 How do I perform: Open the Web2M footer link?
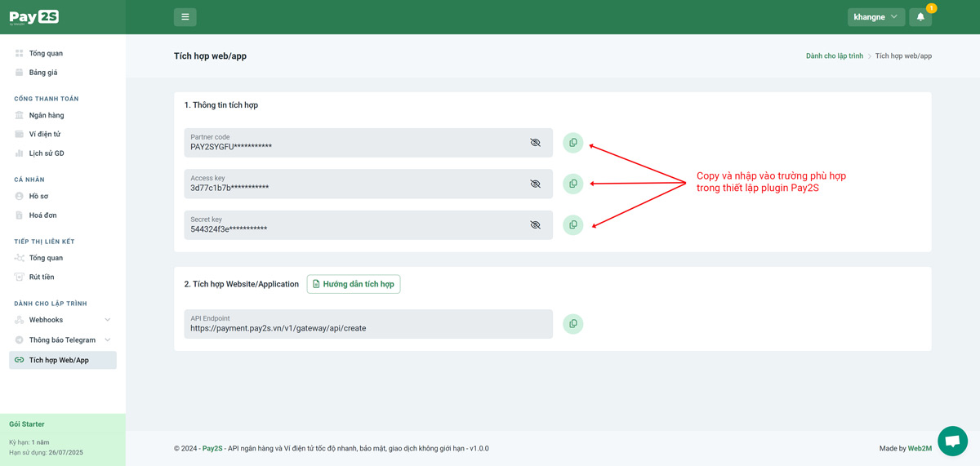[x=920, y=449]
